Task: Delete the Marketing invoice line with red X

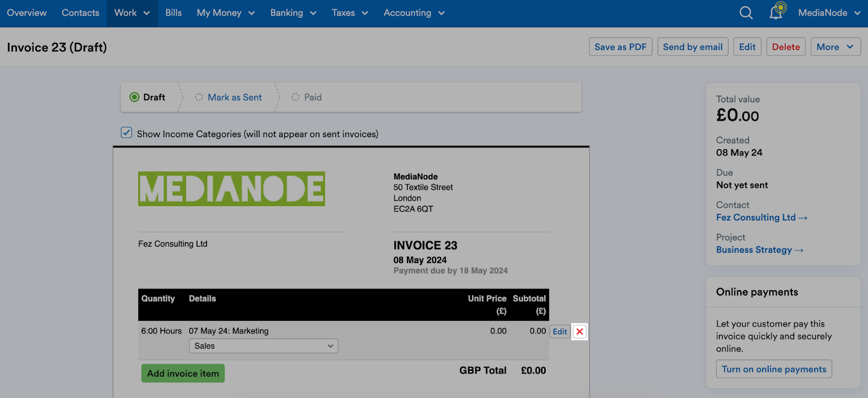Action: (x=579, y=332)
